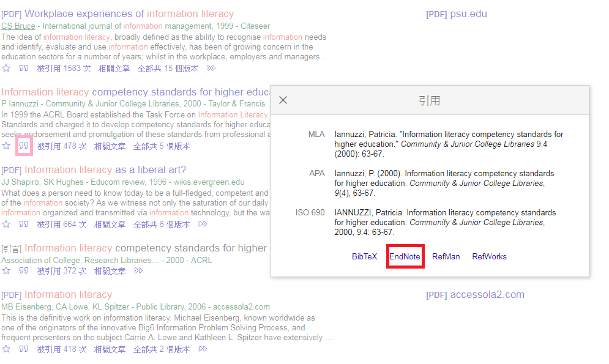Export the citation as BibTeX
Image resolution: width=609 pixels, height=364 pixels.
(364, 256)
